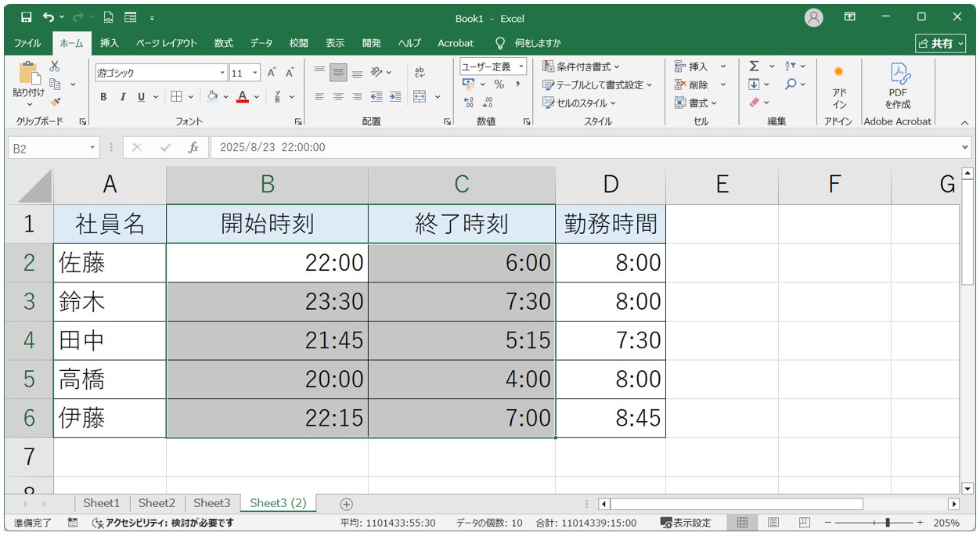Open the font size 11 dropdown
This screenshot has height=536, width=980.
(x=255, y=73)
